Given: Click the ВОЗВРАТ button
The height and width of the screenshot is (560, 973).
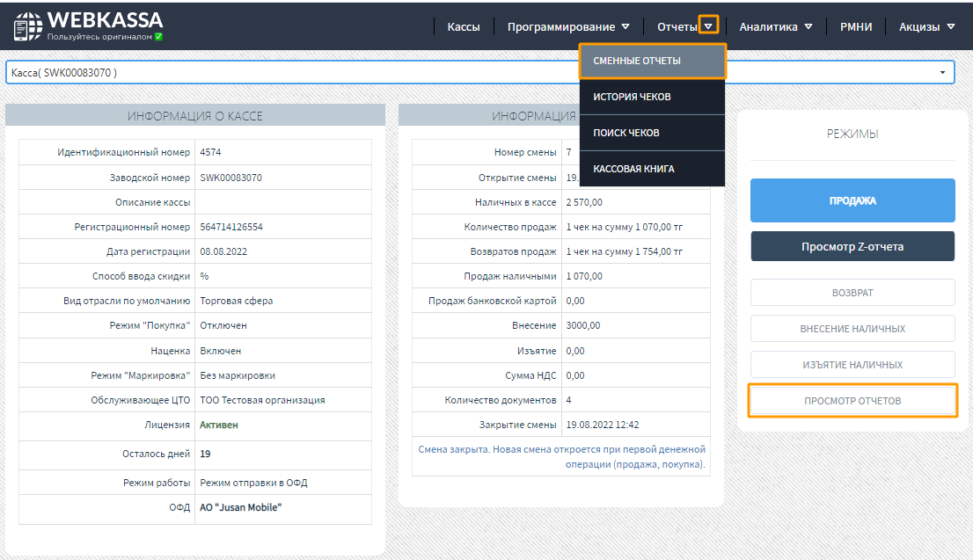Looking at the screenshot, I should [x=852, y=293].
